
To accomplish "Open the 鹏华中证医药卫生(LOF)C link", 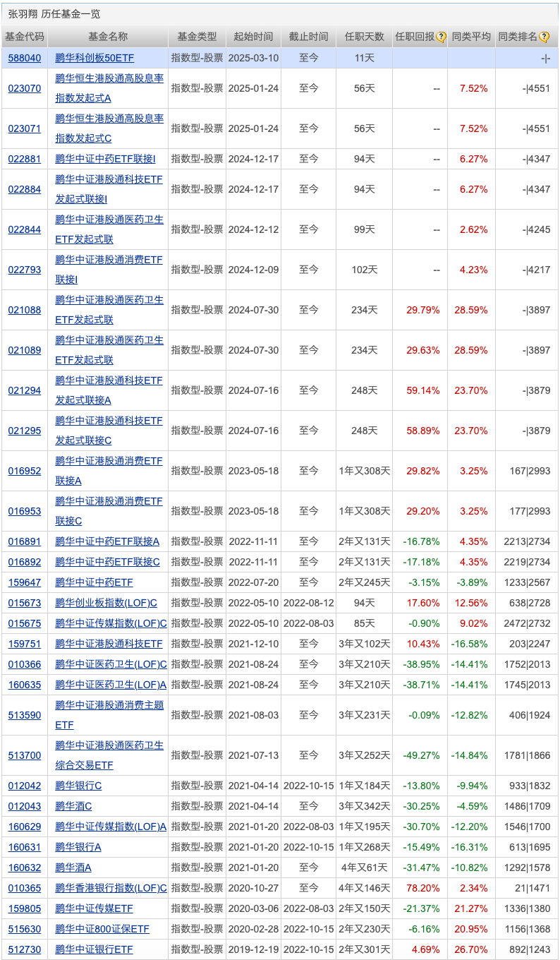I will [x=111, y=664].
